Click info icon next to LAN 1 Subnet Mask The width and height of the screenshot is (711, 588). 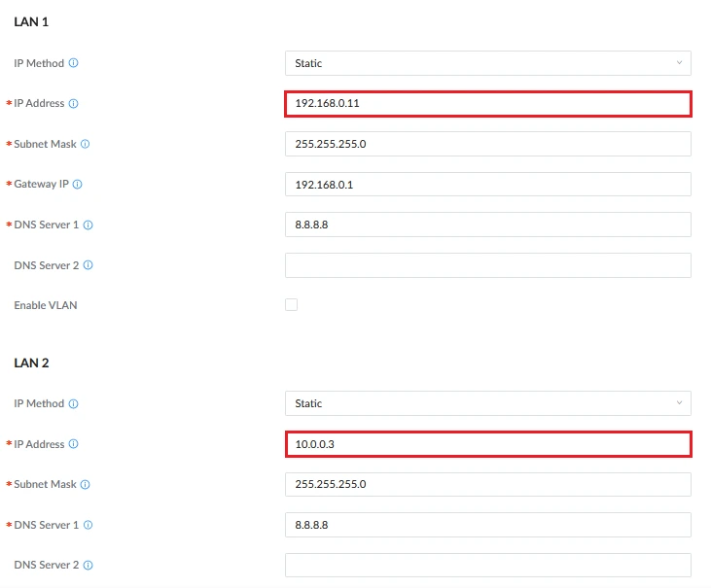pos(86,144)
